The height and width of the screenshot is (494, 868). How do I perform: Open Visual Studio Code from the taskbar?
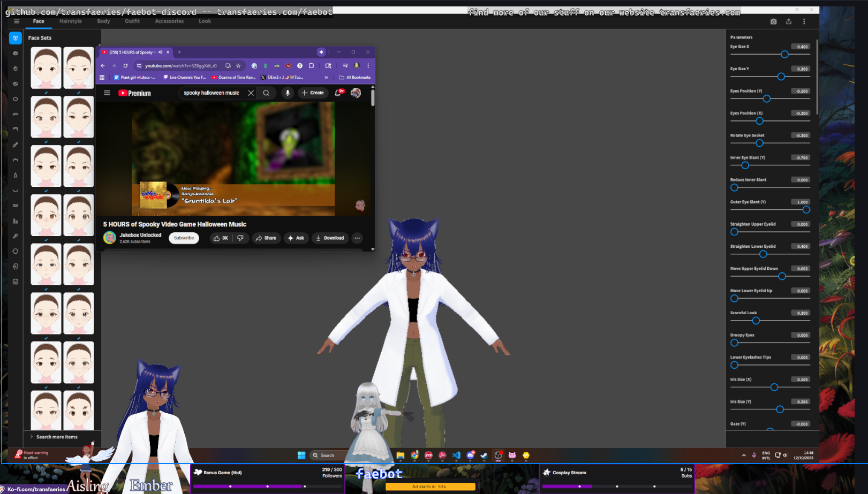coord(456,455)
